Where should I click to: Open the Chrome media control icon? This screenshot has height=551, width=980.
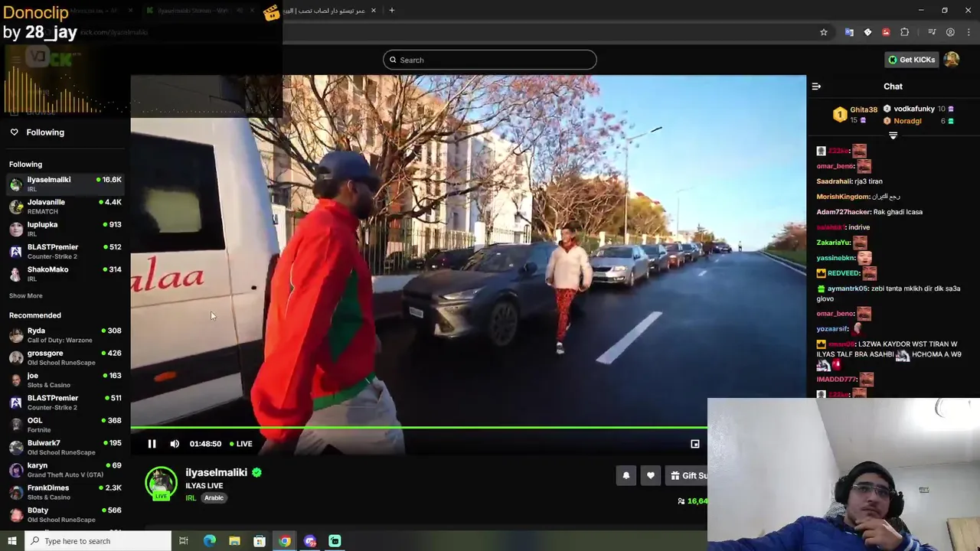click(932, 32)
